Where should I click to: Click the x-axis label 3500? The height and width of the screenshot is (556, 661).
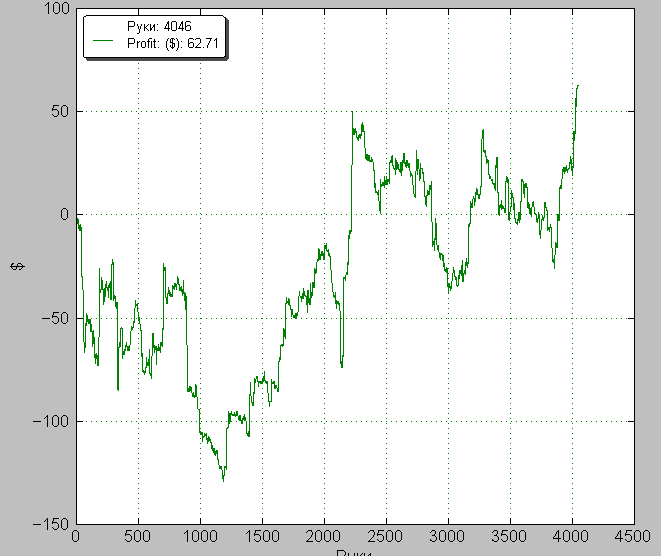click(509, 537)
